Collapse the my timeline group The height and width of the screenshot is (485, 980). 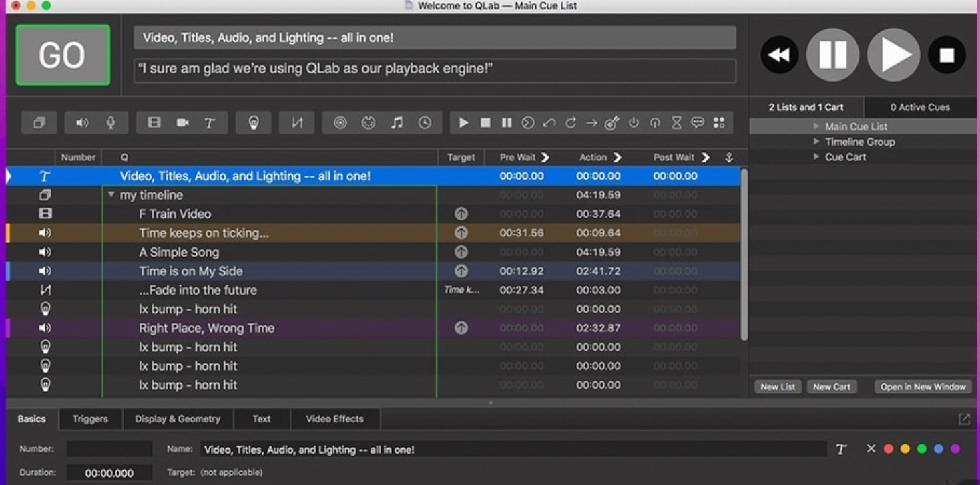click(111, 195)
